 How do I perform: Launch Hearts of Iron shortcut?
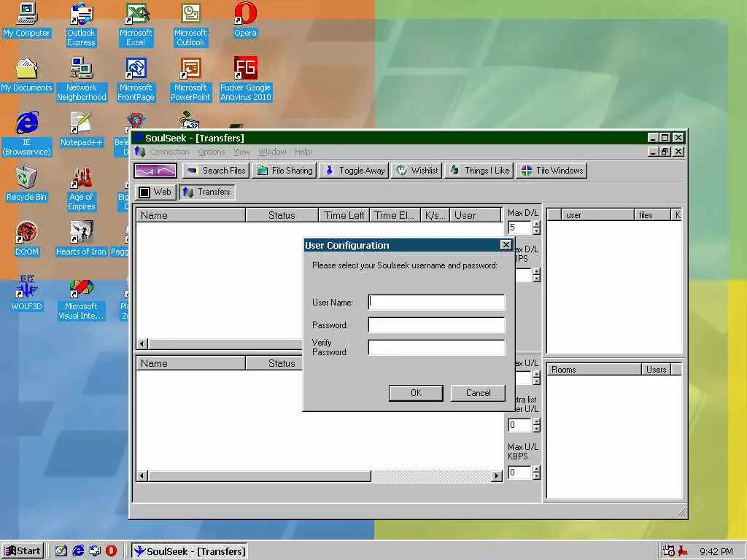click(x=81, y=239)
